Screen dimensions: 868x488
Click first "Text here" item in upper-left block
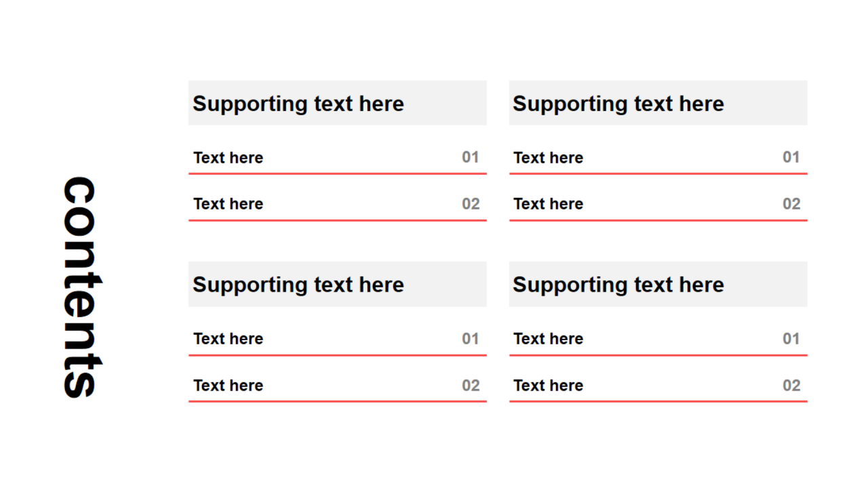click(228, 158)
